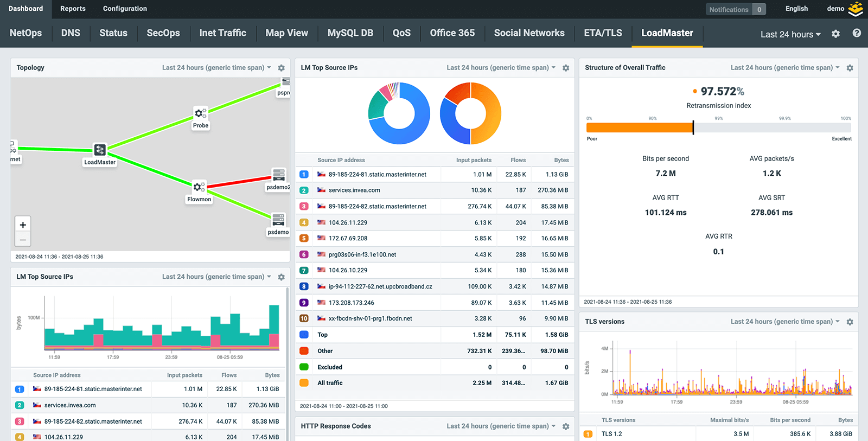Click the left blue donut chart
The width and height of the screenshot is (868, 441).
[x=399, y=113]
